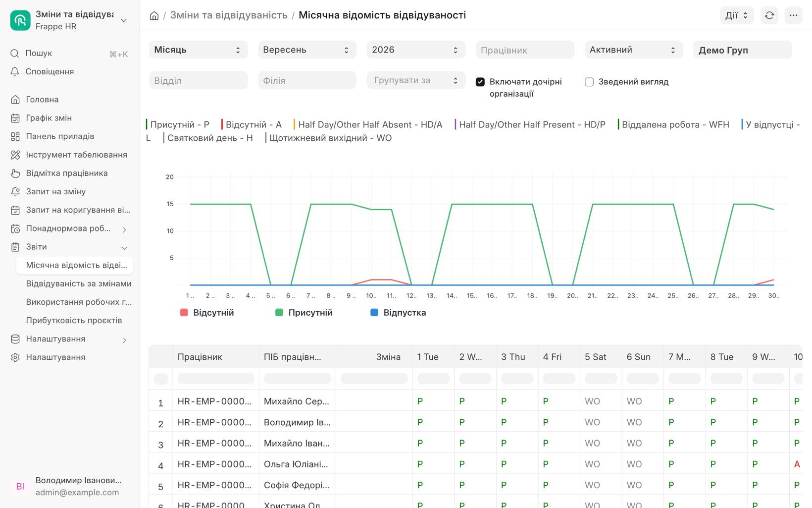
Task: Enable the Зведений вигляд checkbox
Action: pos(589,82)
